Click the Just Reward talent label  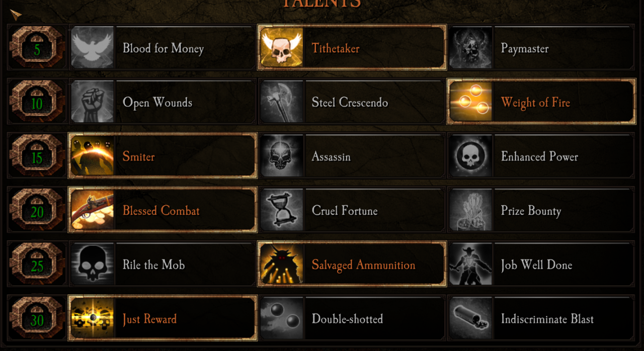pyautogui.click(x=149, y=319)
